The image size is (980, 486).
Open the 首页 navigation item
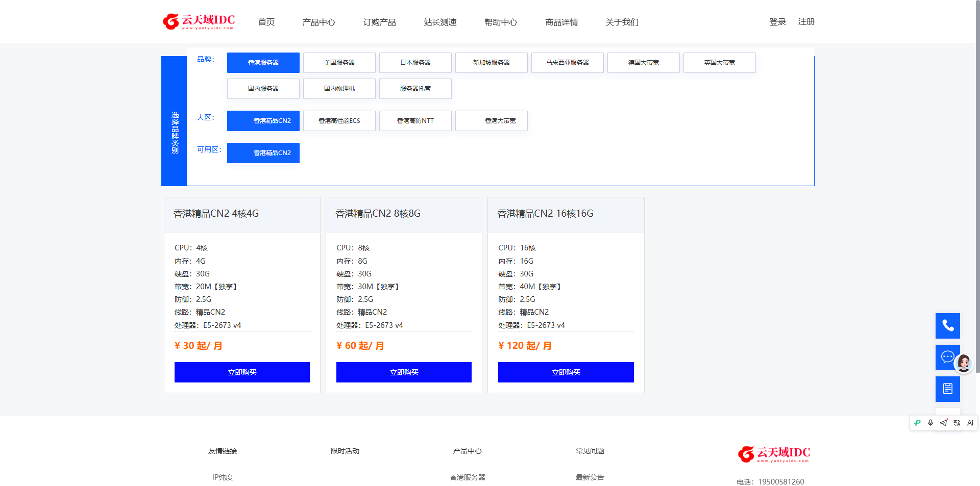[x=266, y=22]
